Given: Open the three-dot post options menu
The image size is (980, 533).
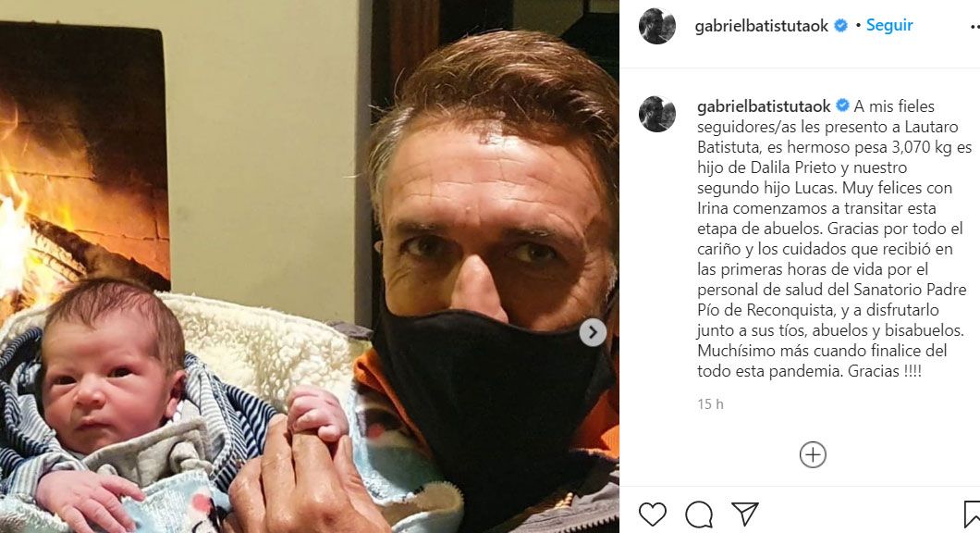Looking at the screenshot, I should click(974, 26).
